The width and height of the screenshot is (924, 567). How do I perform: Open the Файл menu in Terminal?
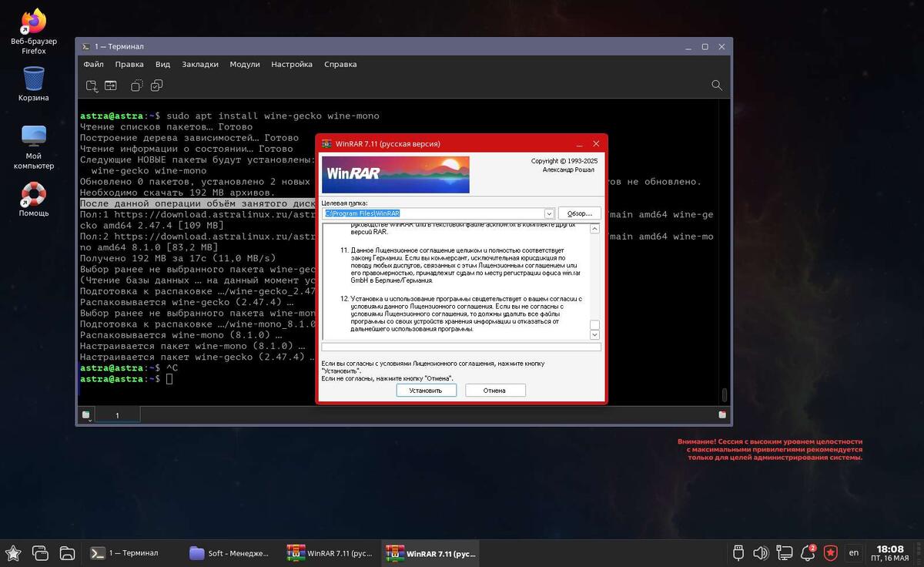94,65
